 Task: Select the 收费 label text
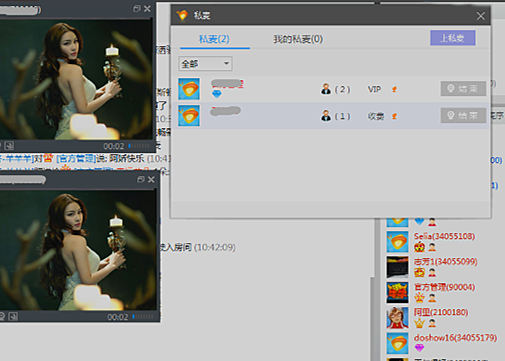(376, 116)
